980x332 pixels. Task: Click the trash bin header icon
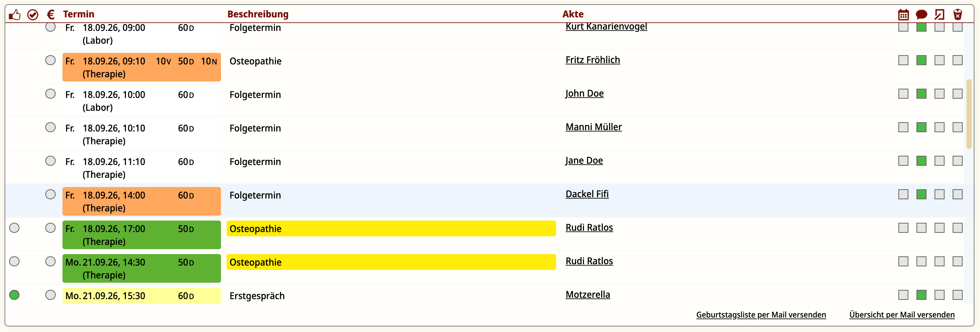point(958,14)
